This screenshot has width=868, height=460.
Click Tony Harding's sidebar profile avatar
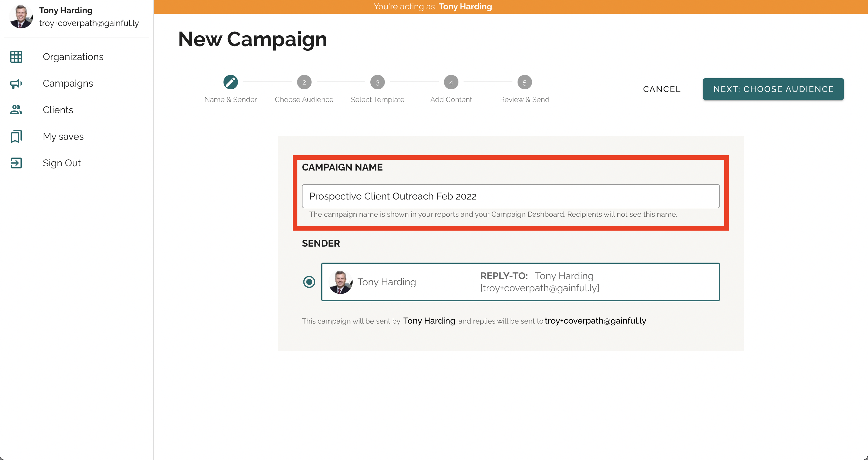[x=21, y=17]
